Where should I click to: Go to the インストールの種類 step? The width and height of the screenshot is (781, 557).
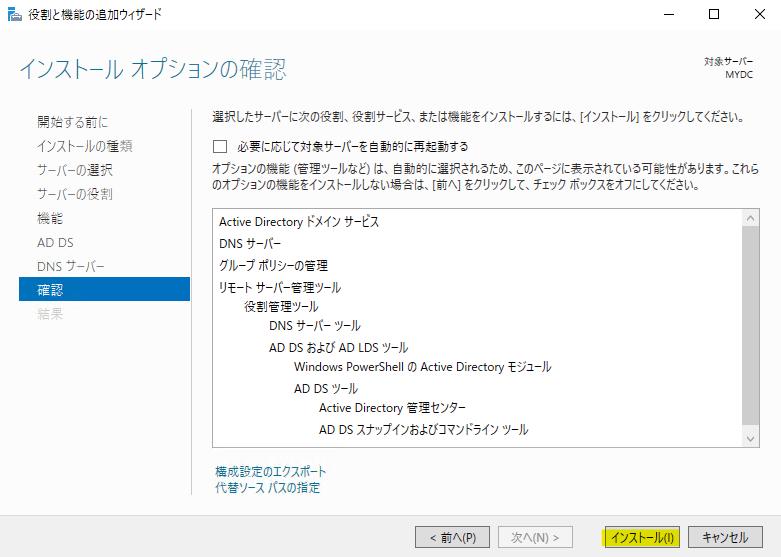(x=85, y=146)
